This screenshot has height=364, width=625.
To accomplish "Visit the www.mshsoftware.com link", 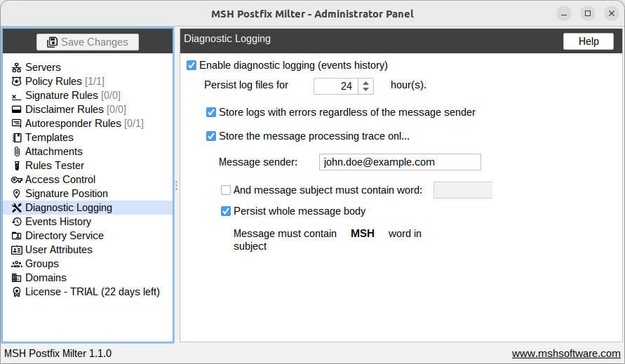I will [566, 353].
